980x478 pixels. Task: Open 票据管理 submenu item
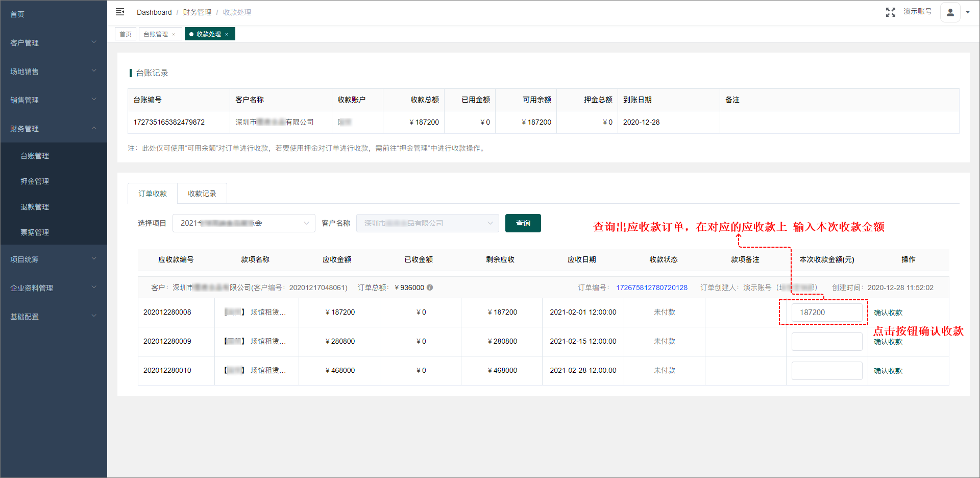(54, 232)
